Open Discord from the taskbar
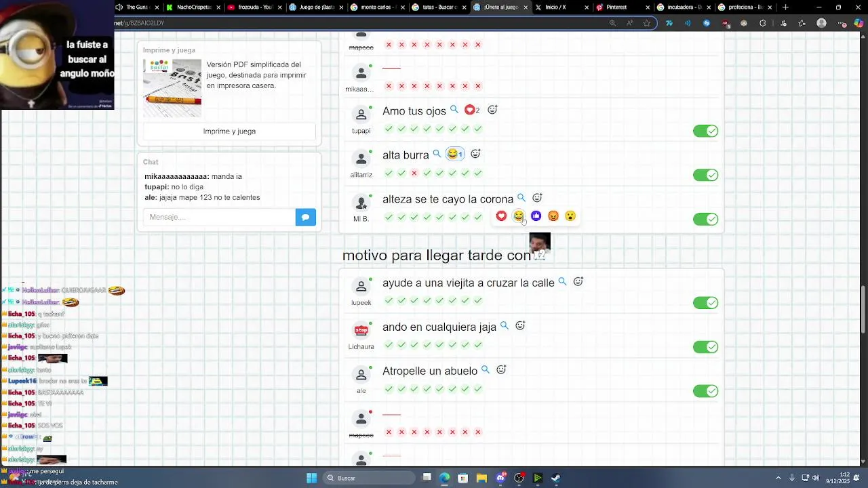The image size is (868, 488). [x=500, y=478]
